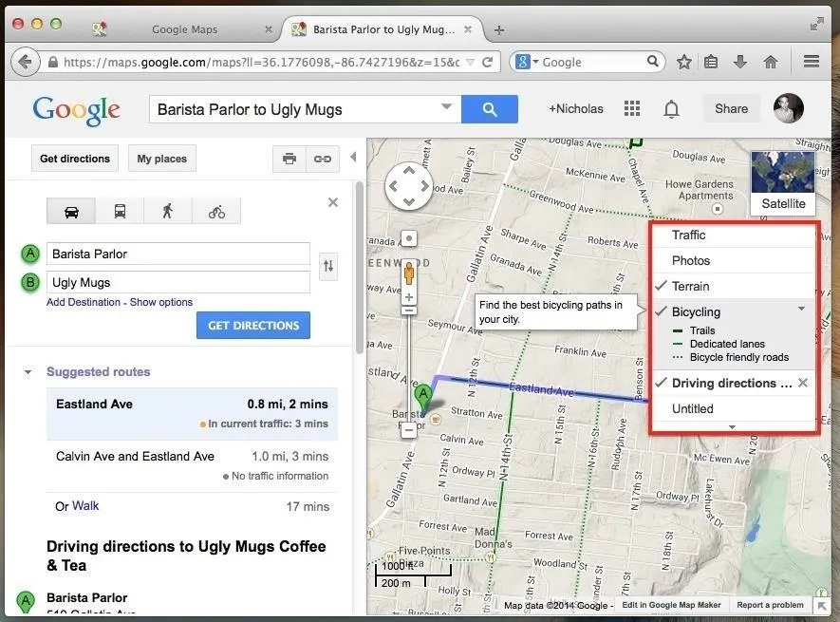The image size is (840, 622).
Task: Open the Maps search box dropdown arrow
Action: (x=446, y=106)
